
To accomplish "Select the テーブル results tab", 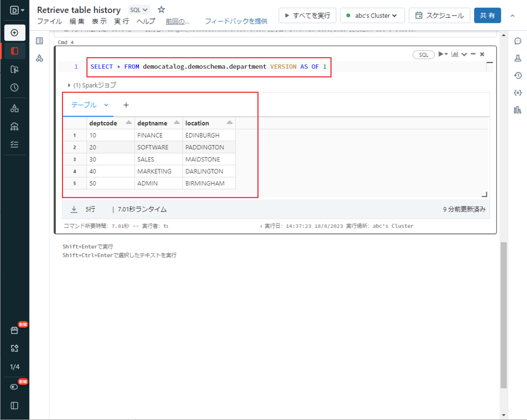I will coord(85,105).
